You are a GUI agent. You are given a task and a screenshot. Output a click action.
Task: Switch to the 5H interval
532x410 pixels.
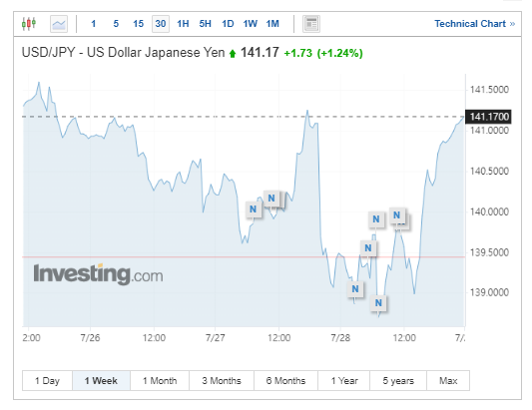[206, 24]
